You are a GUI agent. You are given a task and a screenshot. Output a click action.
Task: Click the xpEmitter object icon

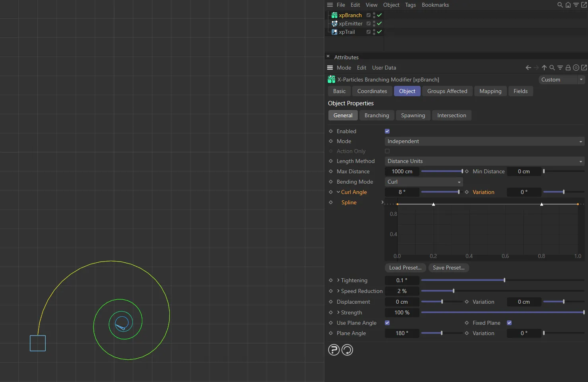tap(334, 23)
